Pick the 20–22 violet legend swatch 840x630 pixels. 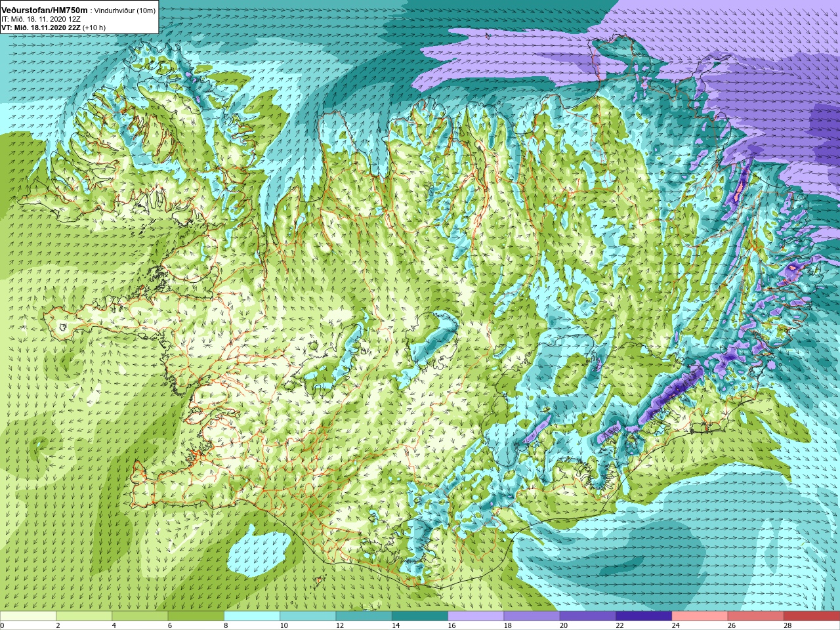point(588,616)
